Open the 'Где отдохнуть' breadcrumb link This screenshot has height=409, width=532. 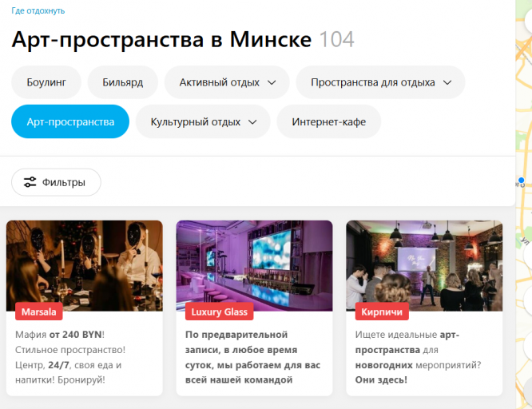click(x=38, y=10)
